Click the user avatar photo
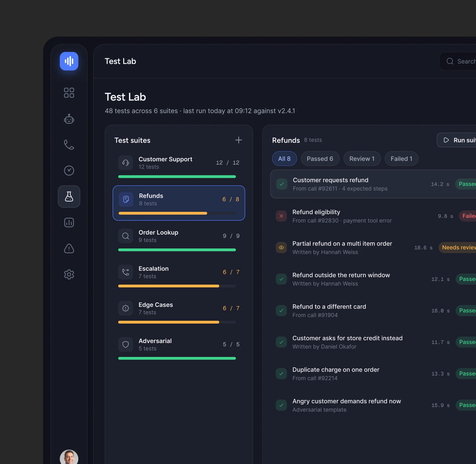The height and width of the screenshot is (464, 476). tap(69, 458)
